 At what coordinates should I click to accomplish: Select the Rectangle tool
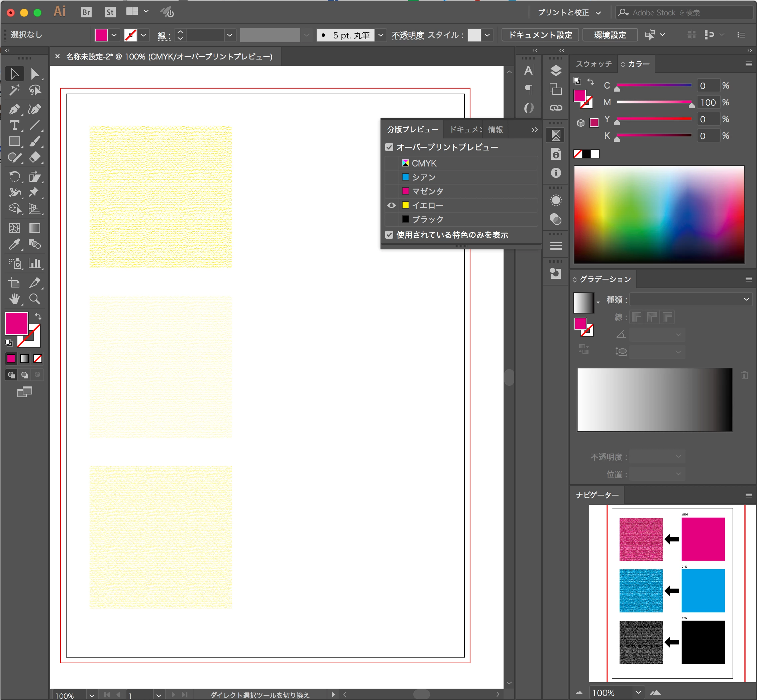14,141
